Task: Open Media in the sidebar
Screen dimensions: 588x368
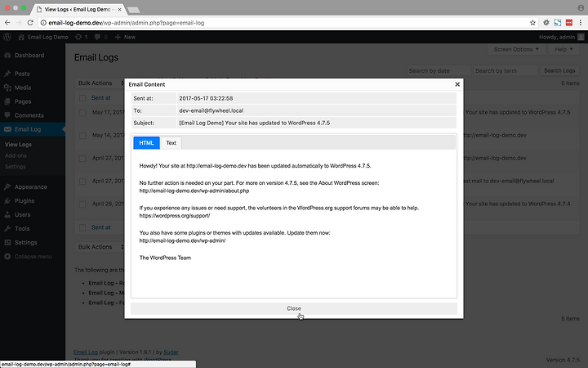Action: click(23, 88)
